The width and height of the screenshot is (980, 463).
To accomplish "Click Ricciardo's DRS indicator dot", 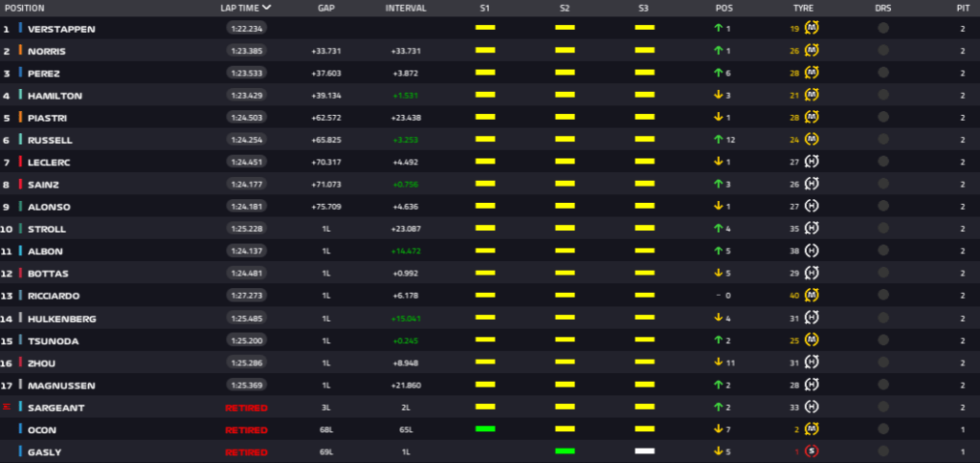I will [x=883, y=296].
